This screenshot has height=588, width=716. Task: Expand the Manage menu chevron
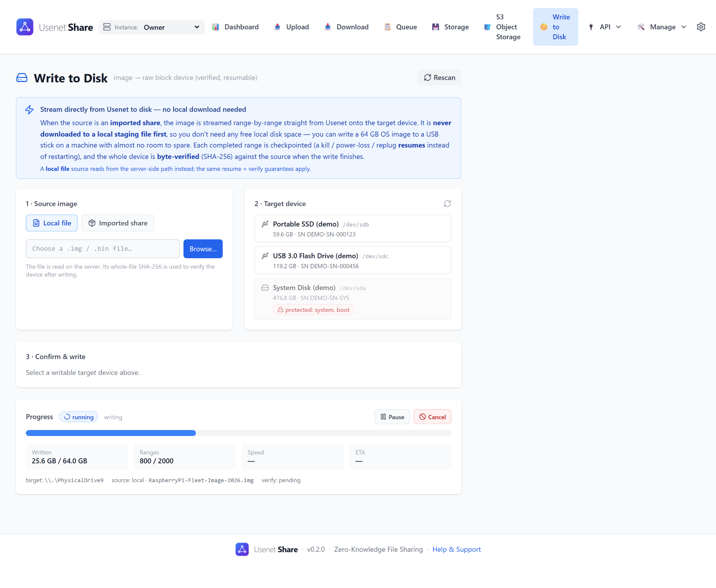[684, 27]
